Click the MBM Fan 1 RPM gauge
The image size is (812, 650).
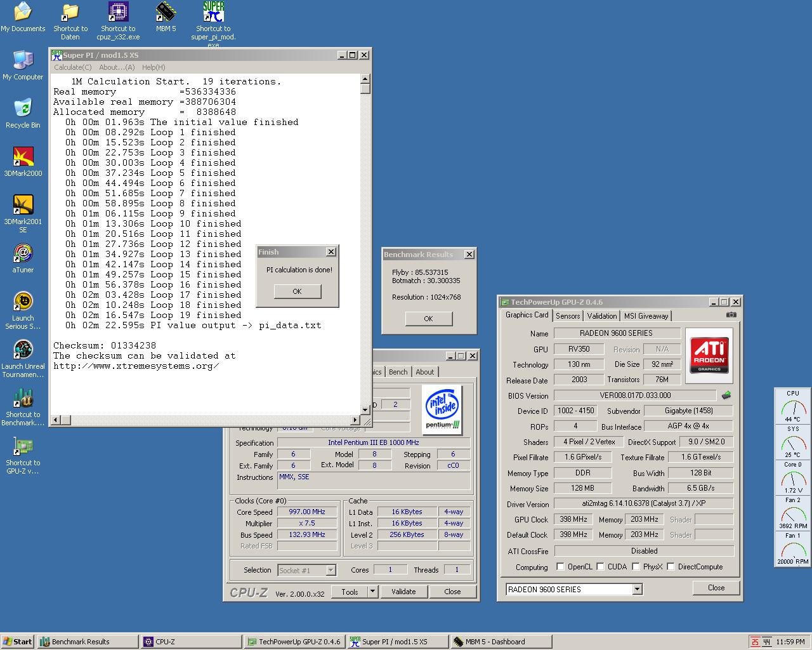pyautogui.click(x=793, y=549)
